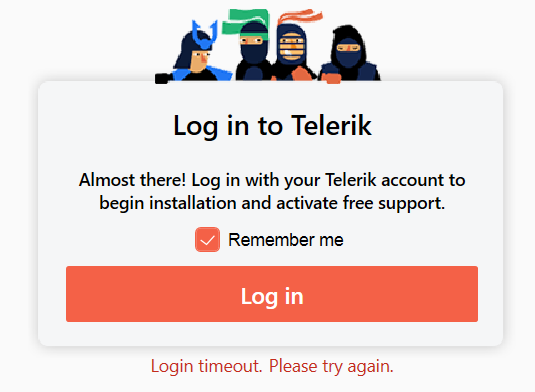Click the 'Login timeout. Please try again.' message
The image size is (535, 392).
click(x=272, y=366)
